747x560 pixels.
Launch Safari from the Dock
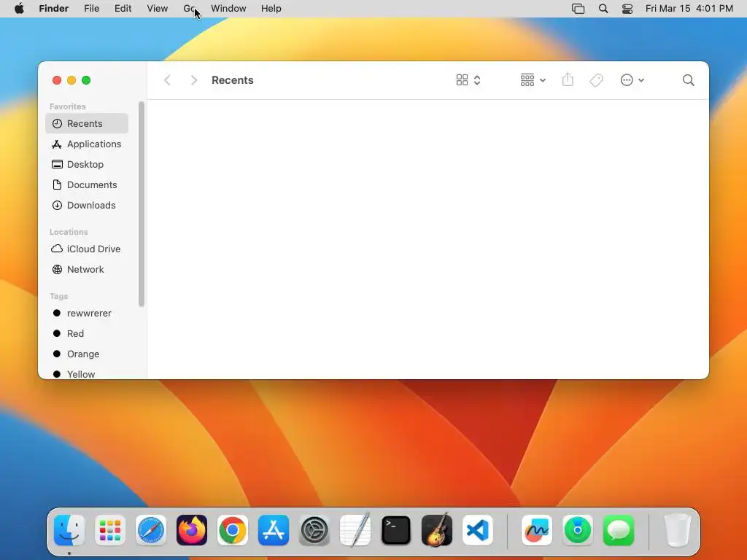click(x=151, y=530)
